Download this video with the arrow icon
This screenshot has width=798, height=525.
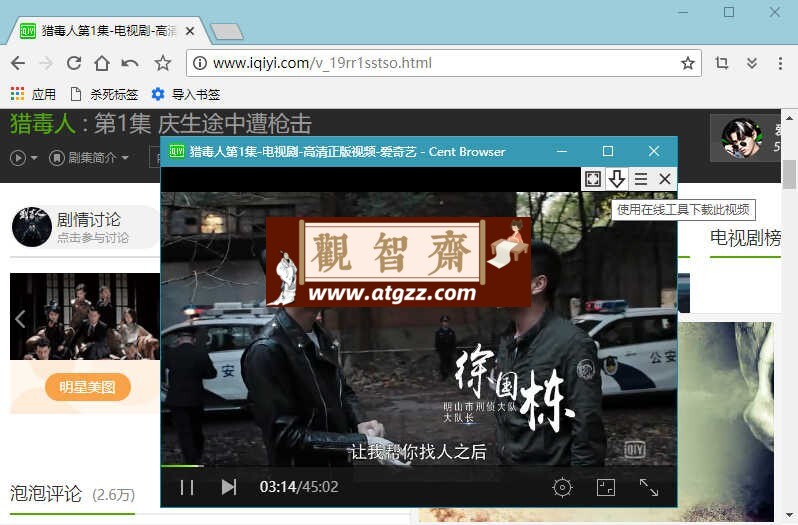point(617,179)
